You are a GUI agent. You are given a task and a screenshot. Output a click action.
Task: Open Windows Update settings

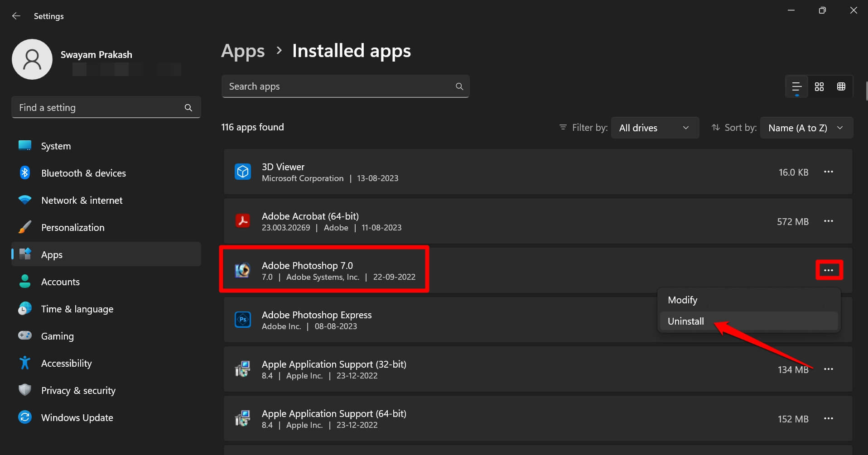[x=106, y=417]
